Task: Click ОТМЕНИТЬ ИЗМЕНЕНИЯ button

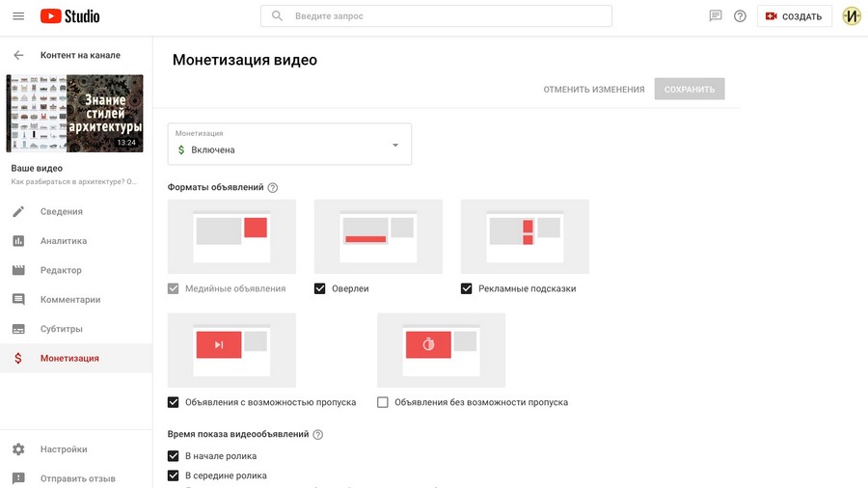Action: pyautogui.click(x=593, y=90)
